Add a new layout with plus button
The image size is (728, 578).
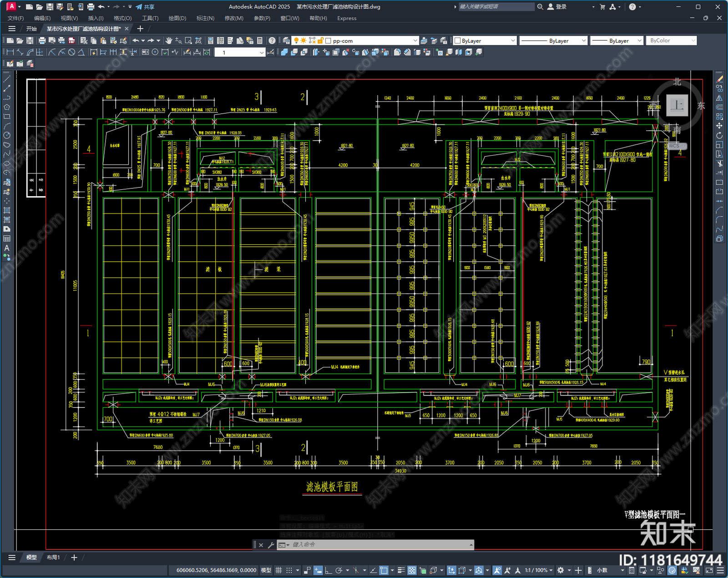point(74,558)
